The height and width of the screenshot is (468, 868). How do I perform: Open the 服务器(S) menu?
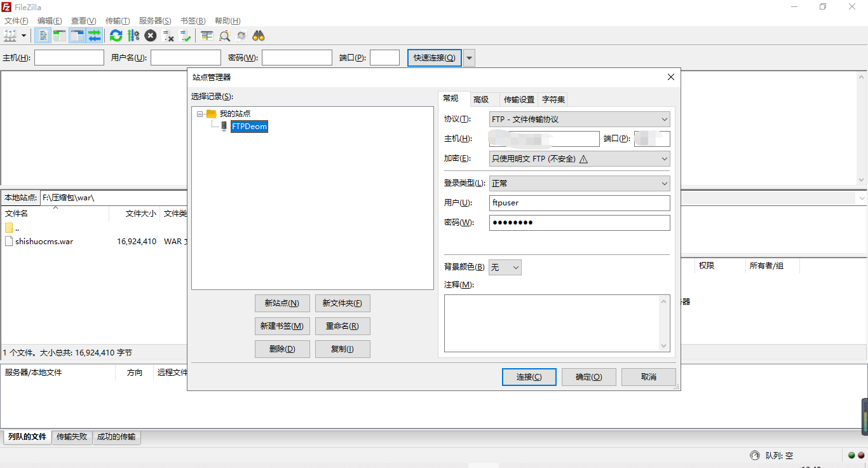[x=155, y=21]
